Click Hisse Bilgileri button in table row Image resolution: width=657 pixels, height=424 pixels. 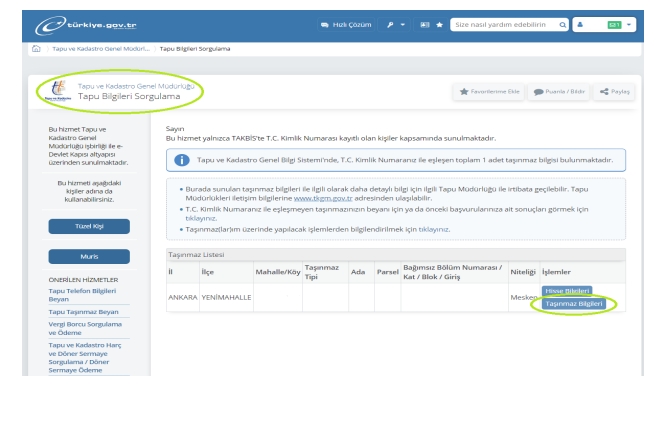(x=568, y=290)
